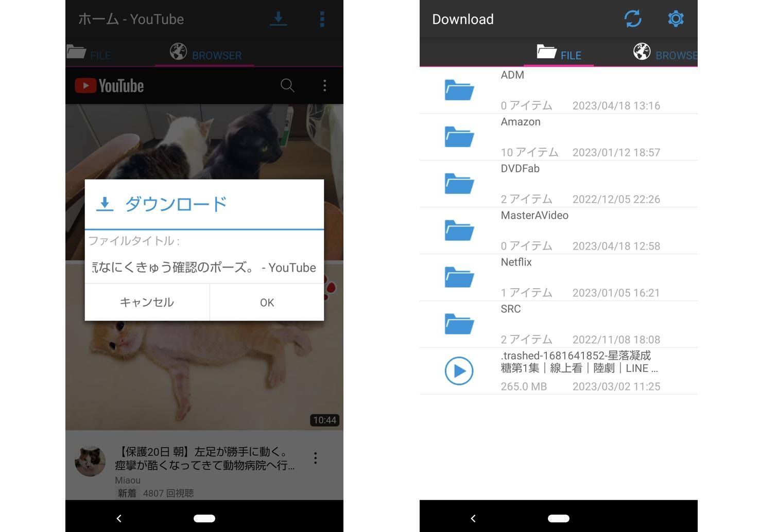Tap the home pill on the left phone

[x=204, y=519]
